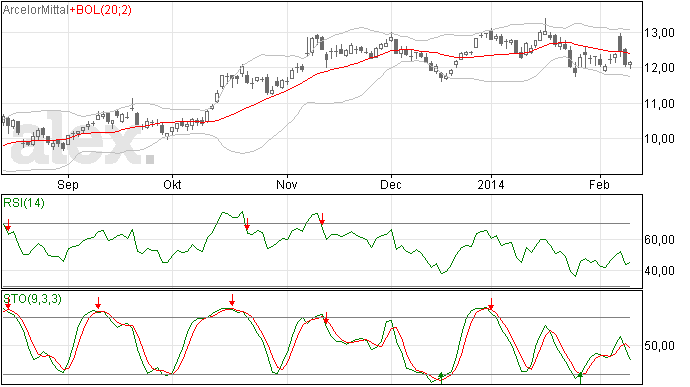Image resolution: width=690 pixels, height=387 pixels.
Task: Click the STO(9,3,3) indicator label
Action: (33, 299)
